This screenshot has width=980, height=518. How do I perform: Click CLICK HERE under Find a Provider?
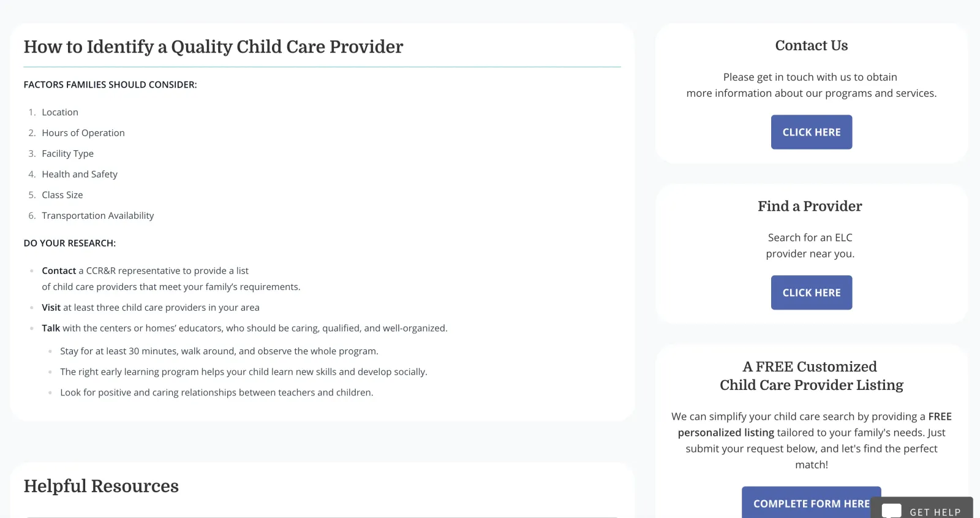click(x=811, y=292)
